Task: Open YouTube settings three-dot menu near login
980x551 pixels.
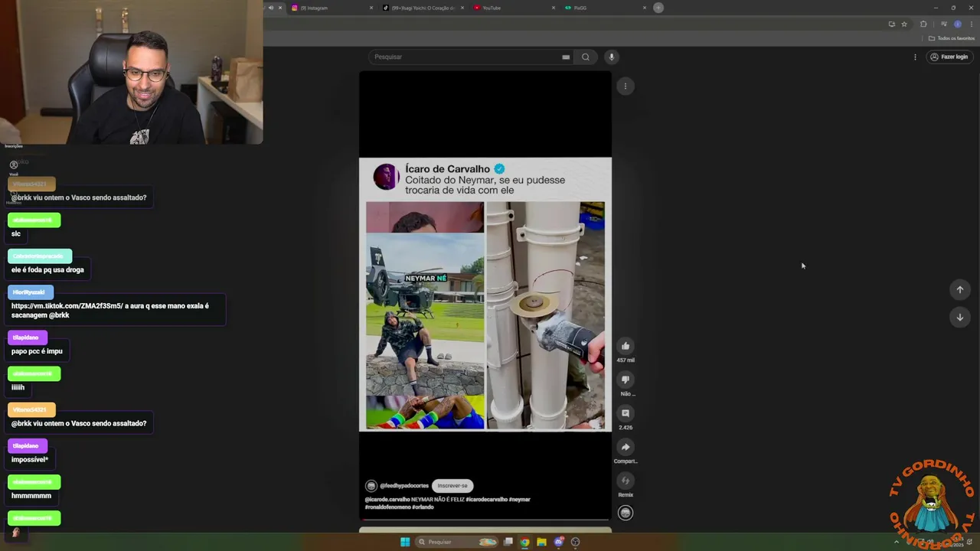Action: point(915,57)
